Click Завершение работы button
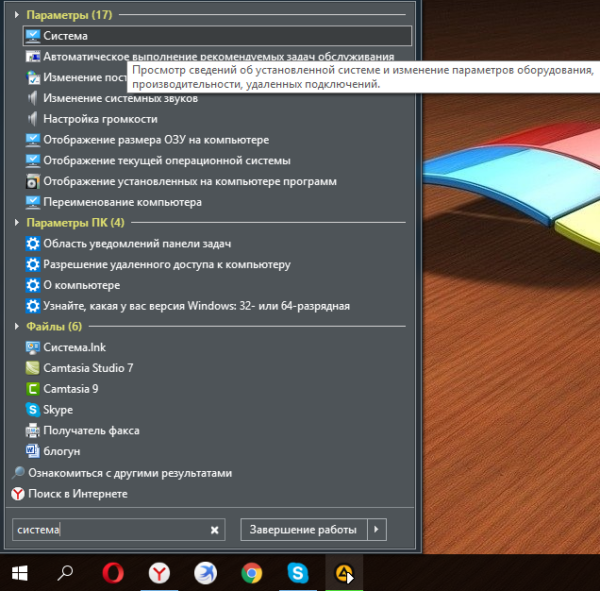The image size is (600, 591). (x=303, y=529)
